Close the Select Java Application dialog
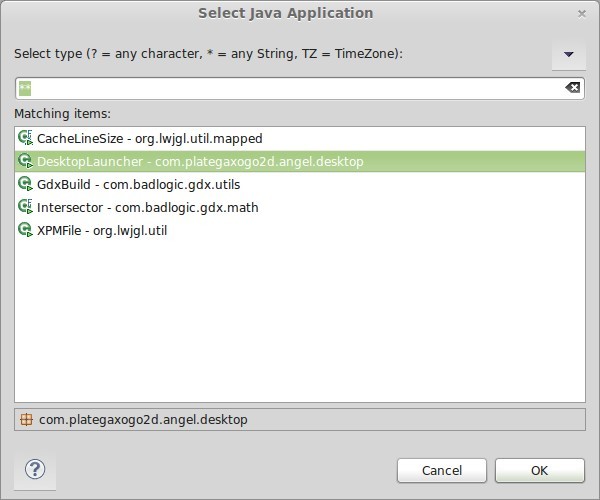This screenshot has width=600, height=500. 582,14
